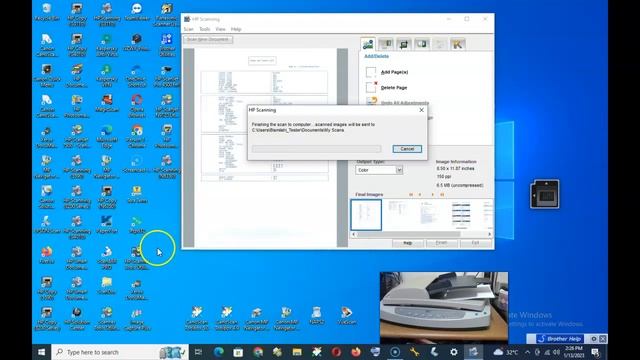Open the NAPS2 desktop icon
Viewport: 640px width, 360px height.
[316, 316]
